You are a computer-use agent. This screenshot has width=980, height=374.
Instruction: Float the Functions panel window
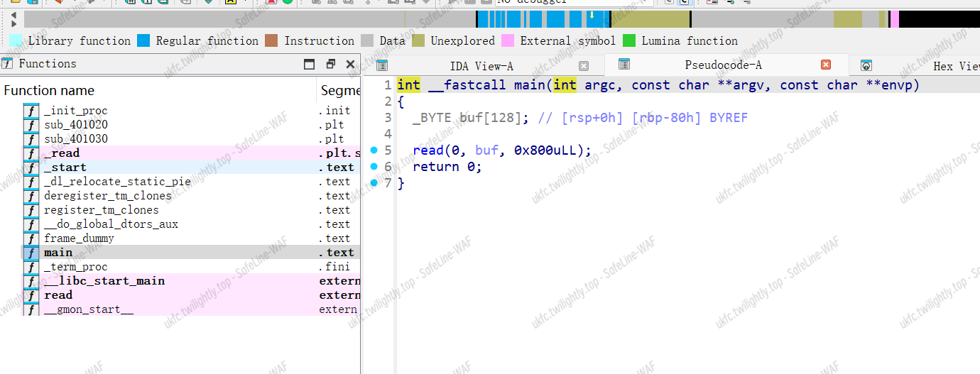pos(330,64)
